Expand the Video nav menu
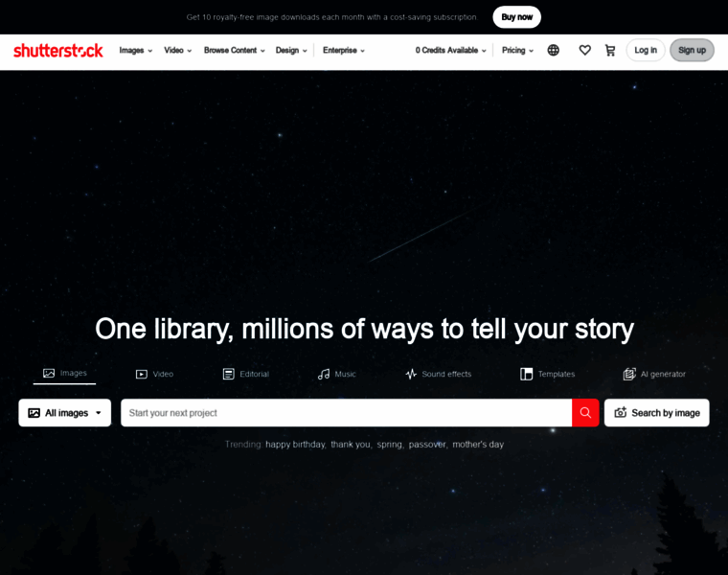The height and width of the screenshot is (575, 728). coord(178,50)
